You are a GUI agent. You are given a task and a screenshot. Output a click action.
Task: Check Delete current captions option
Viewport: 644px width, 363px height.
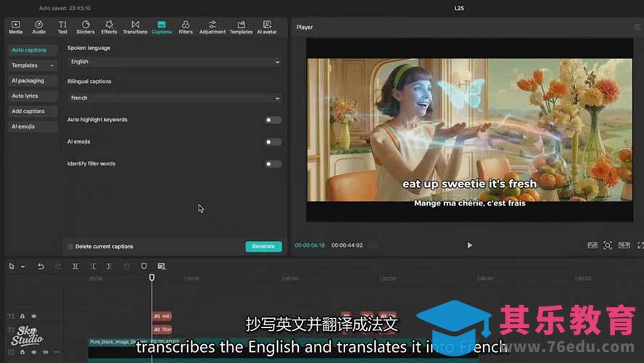(70, 247)
